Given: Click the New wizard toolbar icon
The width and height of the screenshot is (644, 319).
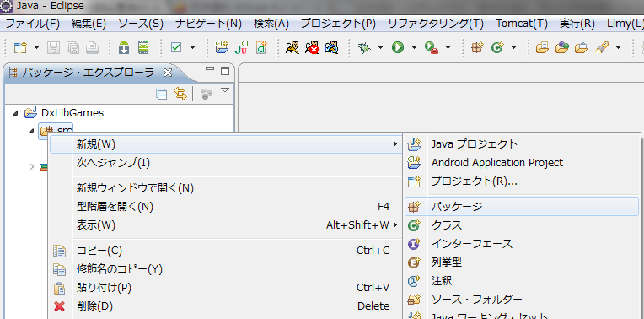Looking at the screenshot, I should tap(20, 48).
